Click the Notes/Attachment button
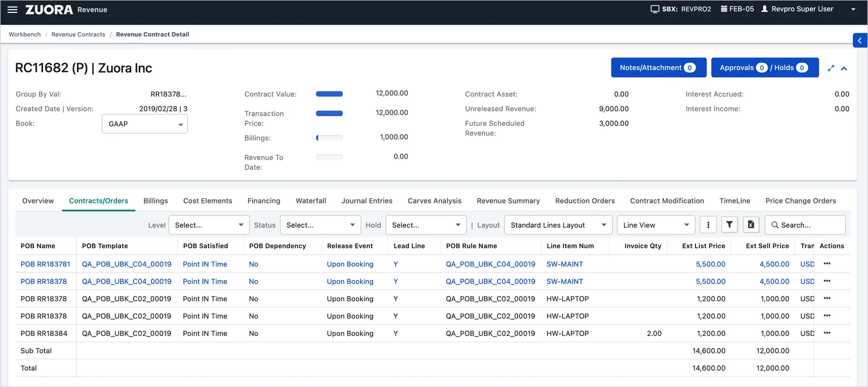 pos(659,68)
